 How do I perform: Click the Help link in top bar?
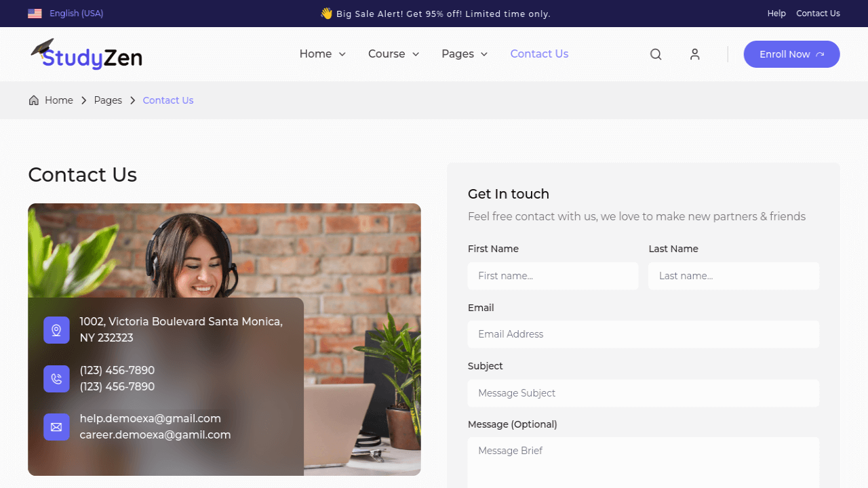click(x=776, y=14)
